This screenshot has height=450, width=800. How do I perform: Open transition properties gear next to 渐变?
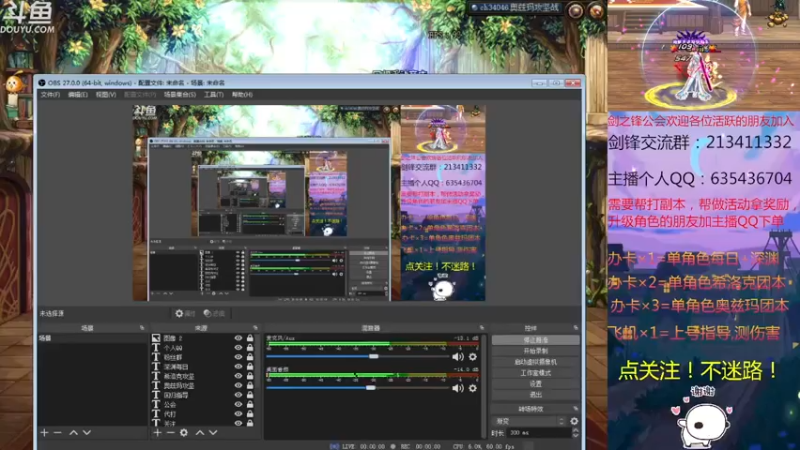point(574,421)
